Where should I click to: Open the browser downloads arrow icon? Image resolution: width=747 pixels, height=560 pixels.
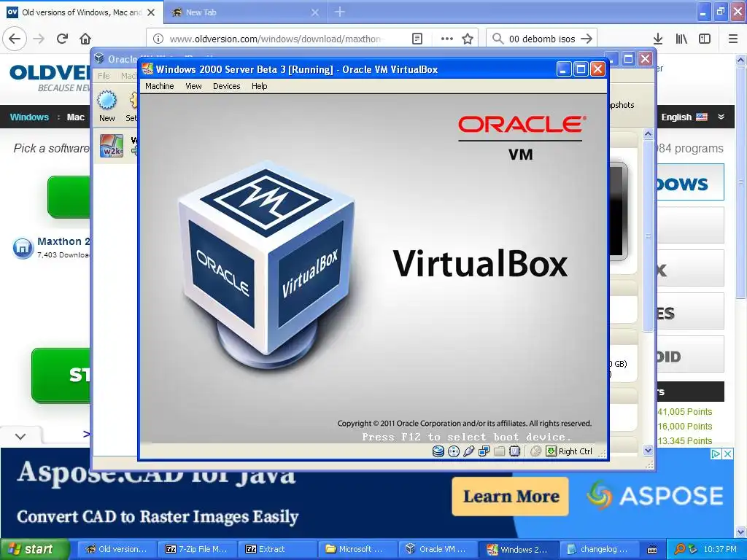pyautogui.click(x=658, y=39)
